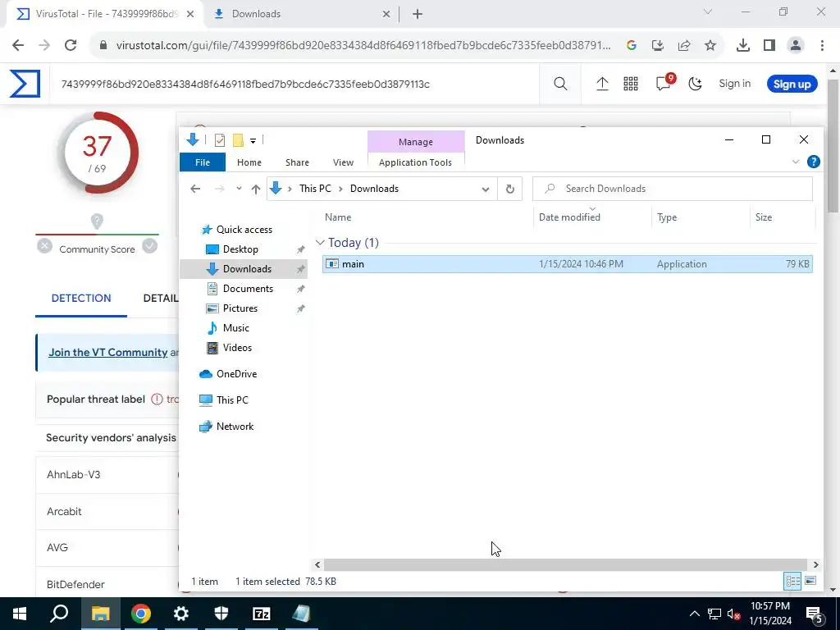Open Explorer Share ribbon tab
Image resolution: width=840 pixels, height=630 pixels.
pos(297,162)
